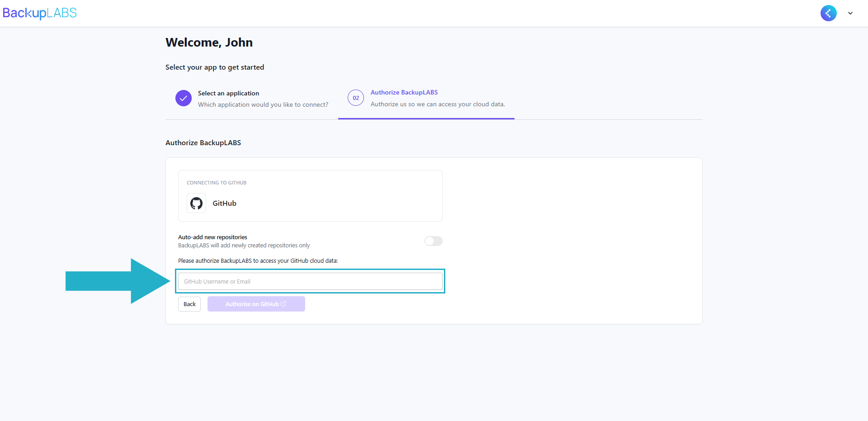Screen dimensions: 868x421
Task: Click the BackupLABS logo
Action: pyautogui.click(x=40, y=13)
